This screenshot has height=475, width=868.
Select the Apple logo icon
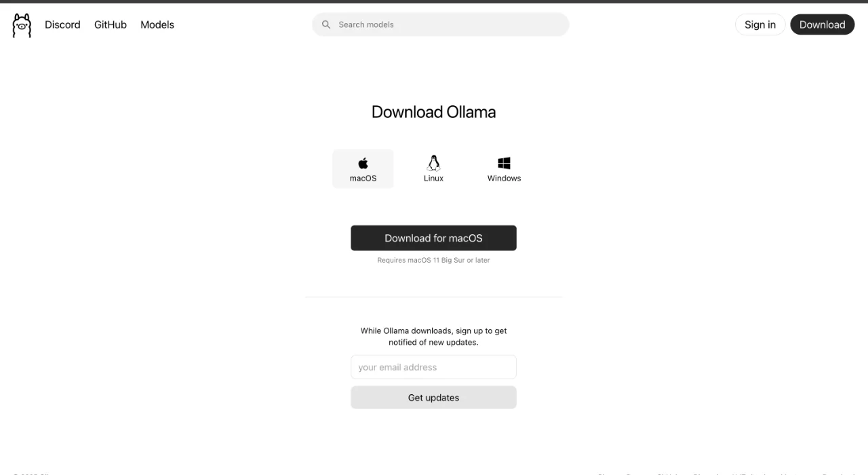pyautogui.click(x=363, y=164)
